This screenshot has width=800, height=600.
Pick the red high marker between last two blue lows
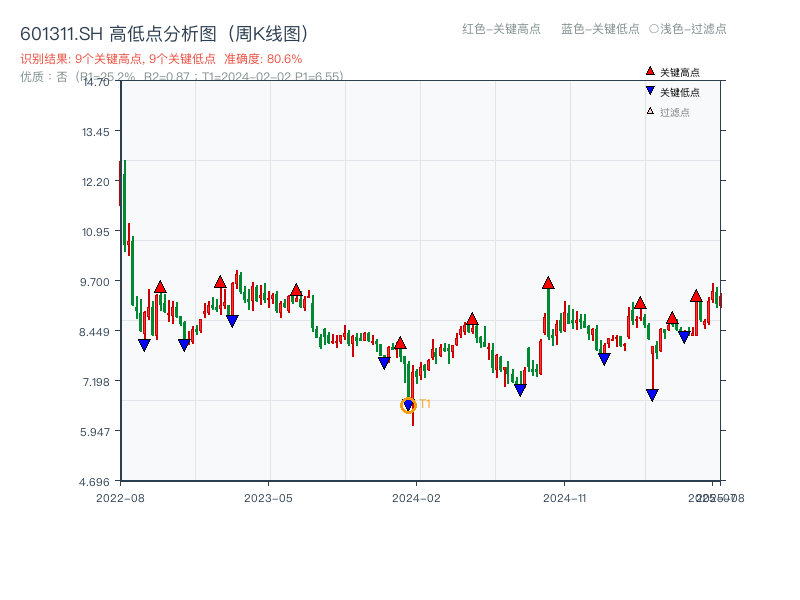[672, 318]
